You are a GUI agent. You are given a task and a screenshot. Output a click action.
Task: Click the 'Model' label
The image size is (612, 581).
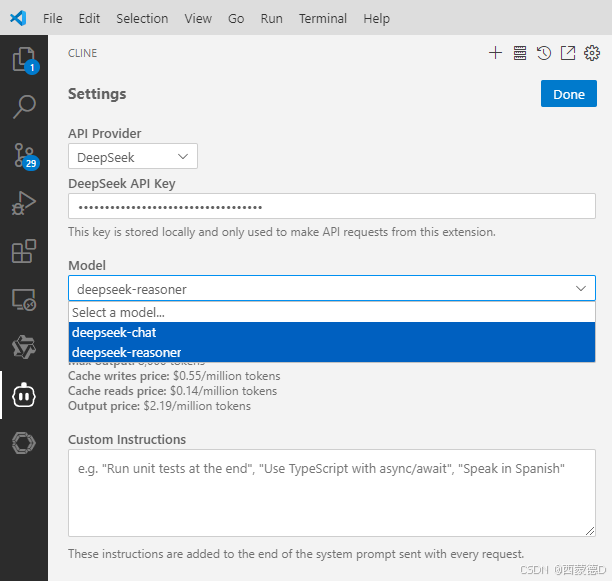[87, 265]
